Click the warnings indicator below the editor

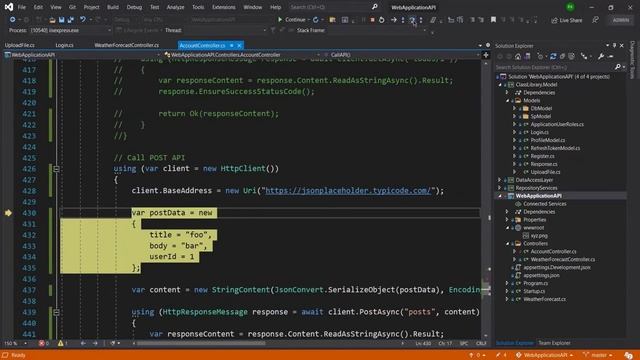(x=63, y=343)
